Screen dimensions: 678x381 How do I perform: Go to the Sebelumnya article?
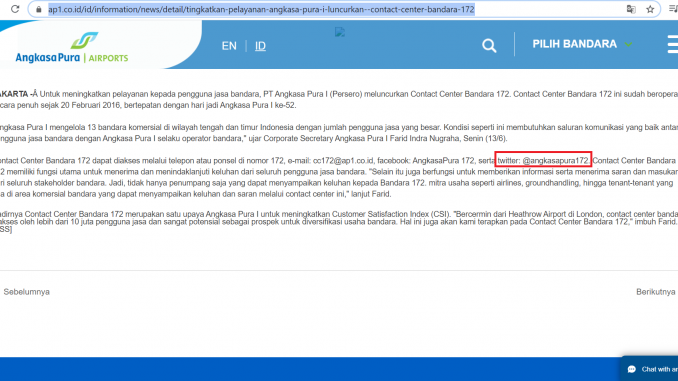(26, 292)
